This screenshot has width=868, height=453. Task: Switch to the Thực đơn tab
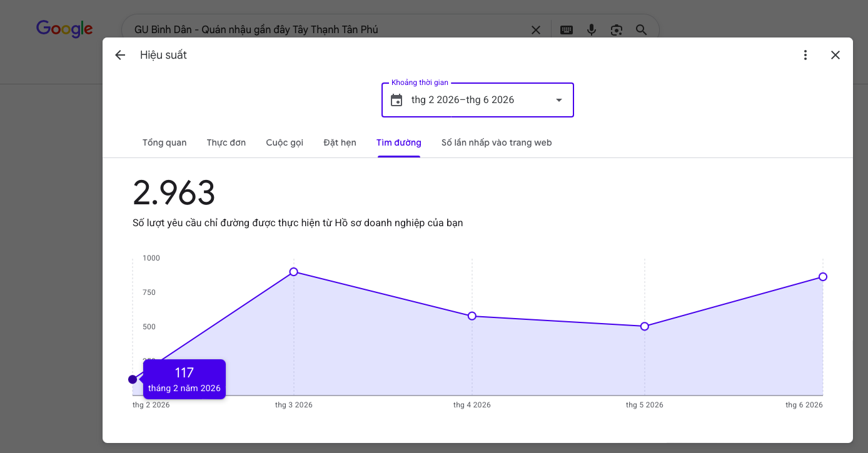pos(226,142)
